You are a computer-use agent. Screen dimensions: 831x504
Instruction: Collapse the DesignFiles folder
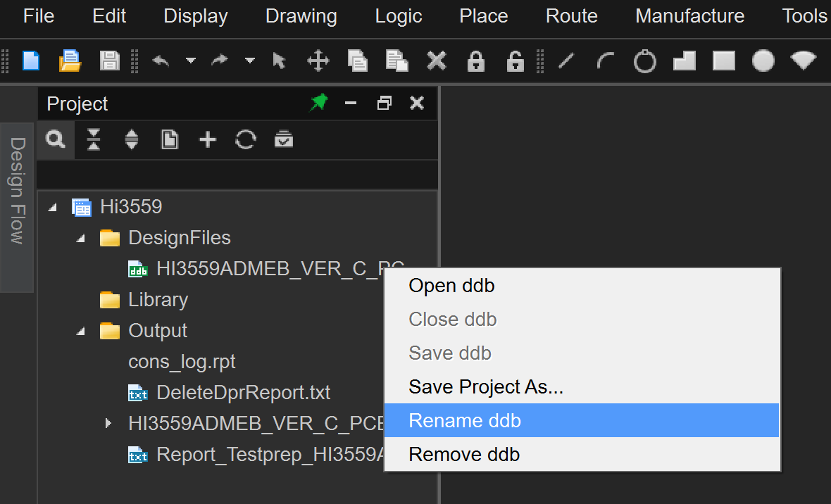pos(81,238)
